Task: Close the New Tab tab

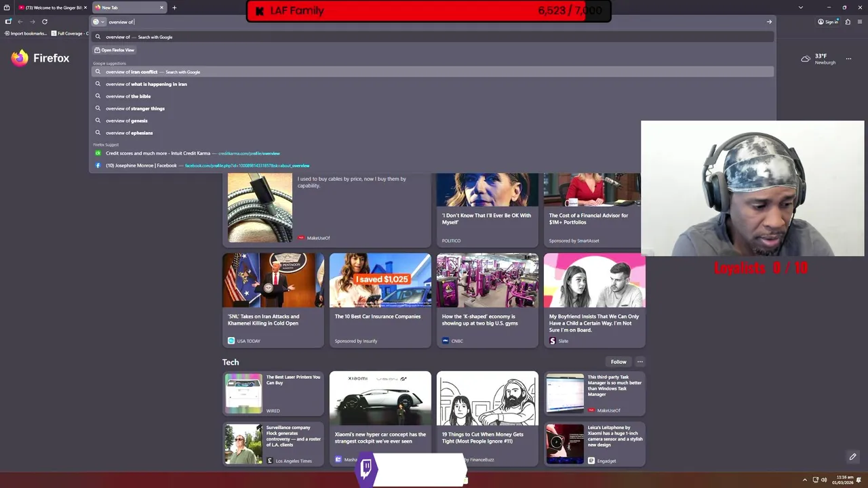Action: coord(161,7)
